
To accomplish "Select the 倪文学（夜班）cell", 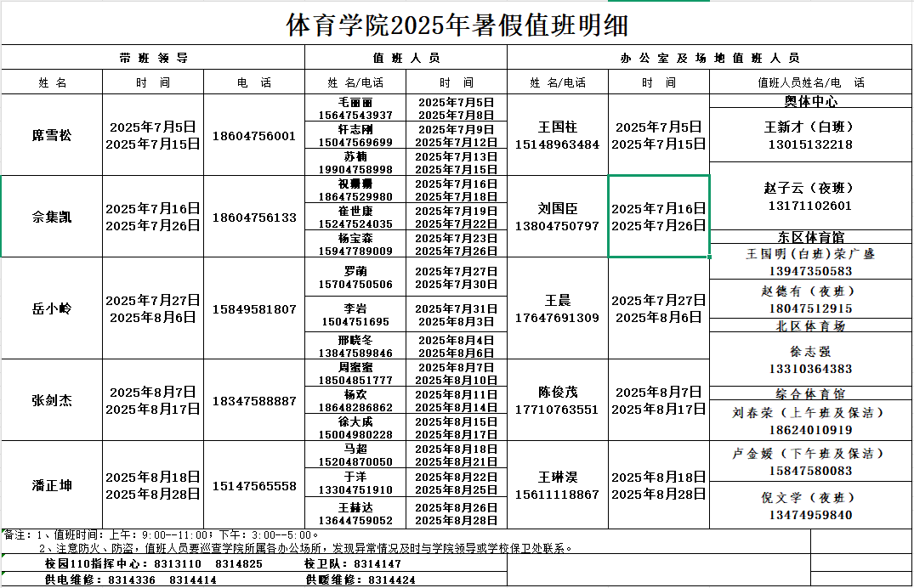I will 809,506.
